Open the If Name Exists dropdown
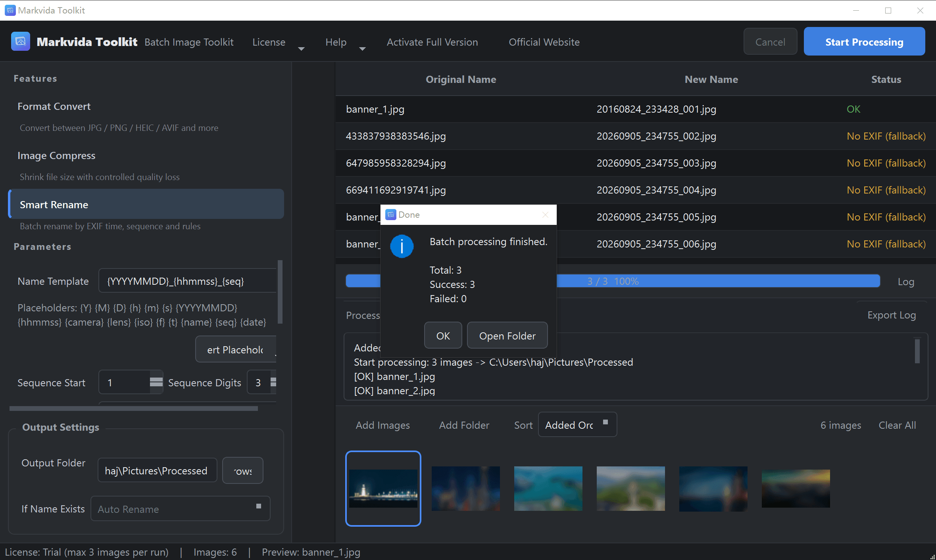Screen dimensions: 936x560 click(x=181, y=508)
